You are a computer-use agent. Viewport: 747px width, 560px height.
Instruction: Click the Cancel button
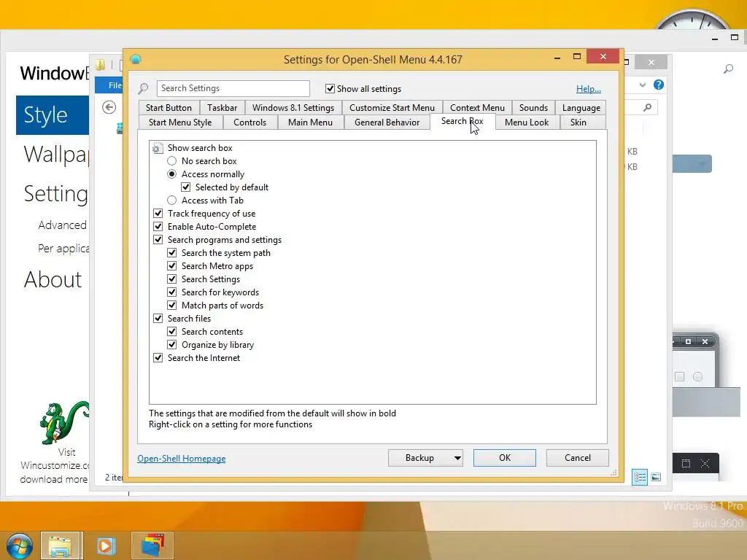coord(578,458)
